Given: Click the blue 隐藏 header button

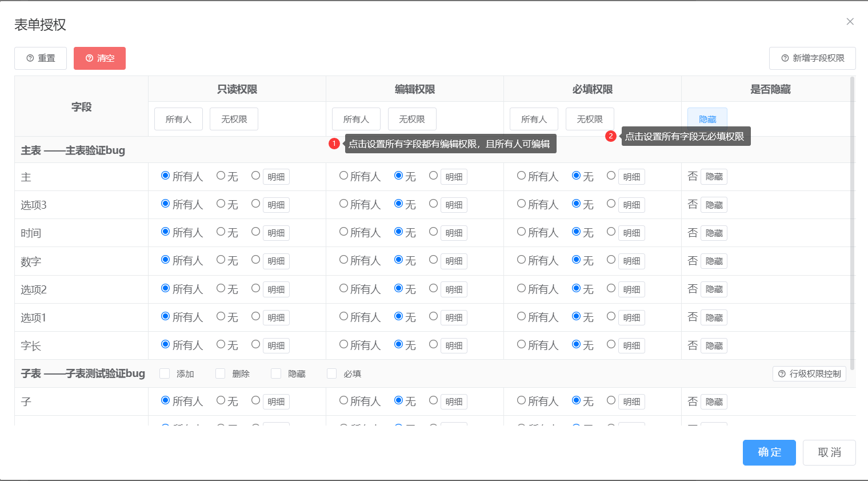Looking at the screenshot, I should (x=707, y=118).
